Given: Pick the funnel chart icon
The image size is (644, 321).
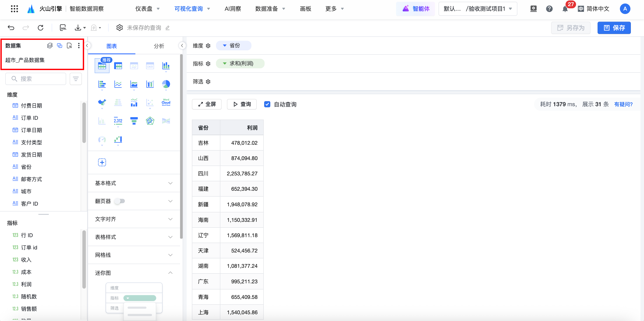Looking at the screenshot, I should [134, 121].
